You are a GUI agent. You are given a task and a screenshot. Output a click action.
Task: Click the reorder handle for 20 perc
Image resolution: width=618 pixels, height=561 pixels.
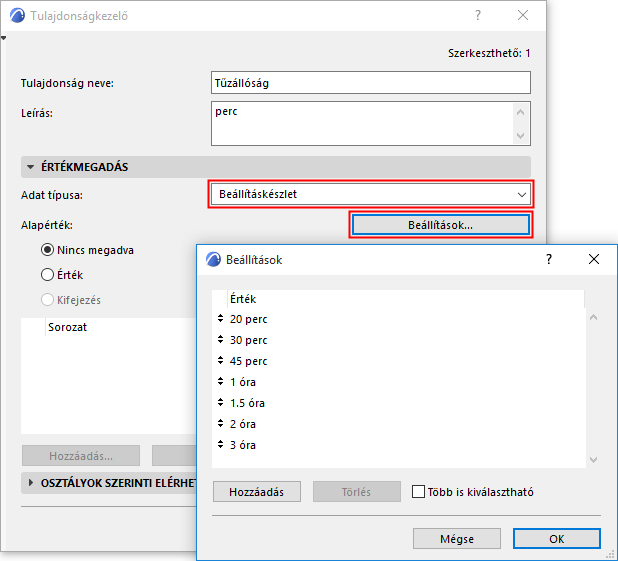click(220, 319)
